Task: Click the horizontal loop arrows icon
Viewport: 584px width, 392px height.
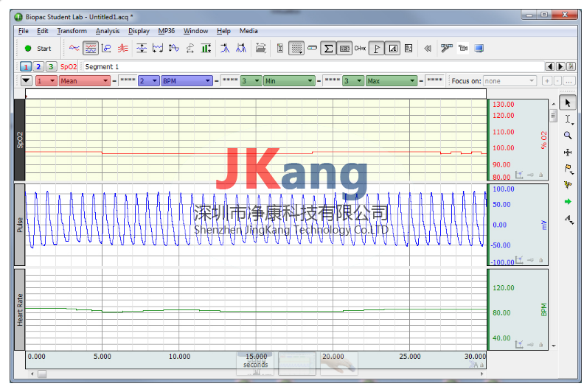Action: tap(190, 48)
